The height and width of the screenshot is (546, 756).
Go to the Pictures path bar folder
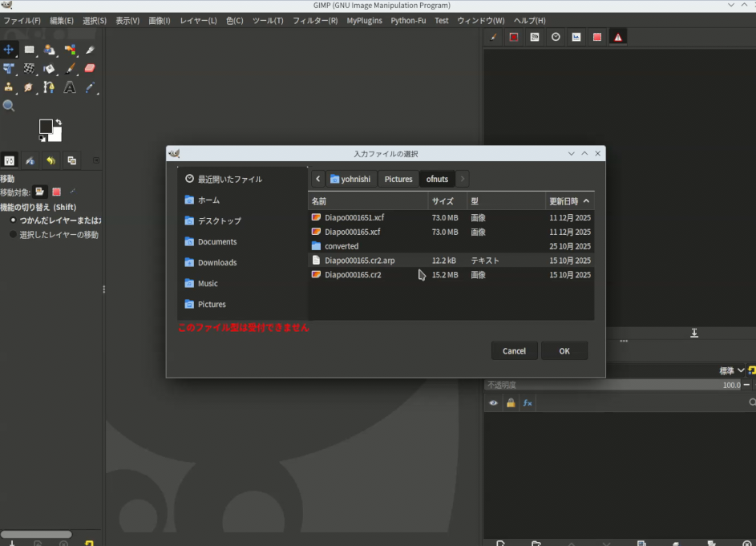(398, 179)
